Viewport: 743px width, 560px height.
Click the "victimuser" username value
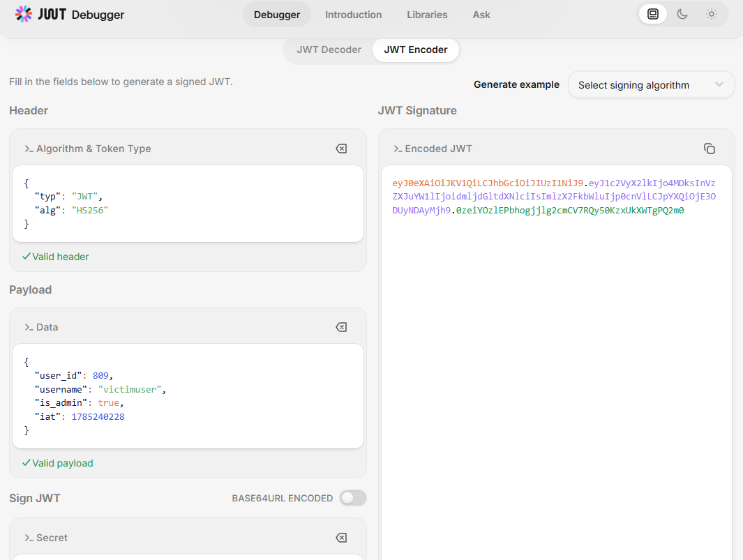[130, 389]
